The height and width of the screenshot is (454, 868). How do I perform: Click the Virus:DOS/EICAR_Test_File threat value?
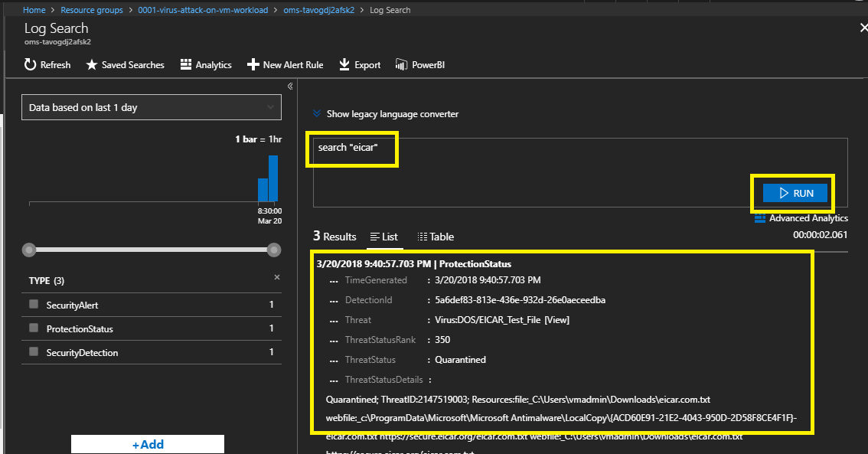(488, 320)
